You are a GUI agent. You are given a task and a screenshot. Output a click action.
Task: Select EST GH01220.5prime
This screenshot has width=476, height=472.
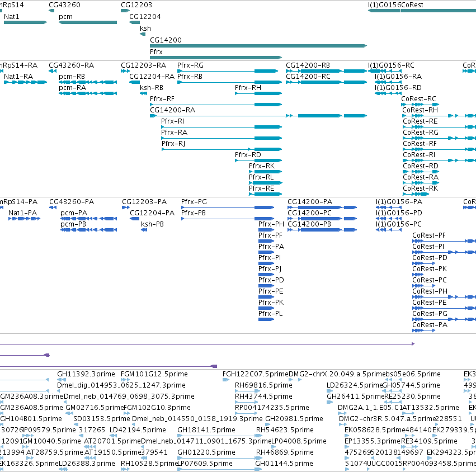[x=219, y=458]
